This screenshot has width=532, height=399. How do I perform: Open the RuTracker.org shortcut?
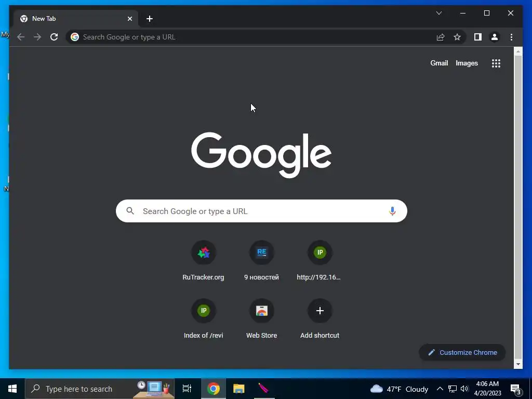(203, 261)
